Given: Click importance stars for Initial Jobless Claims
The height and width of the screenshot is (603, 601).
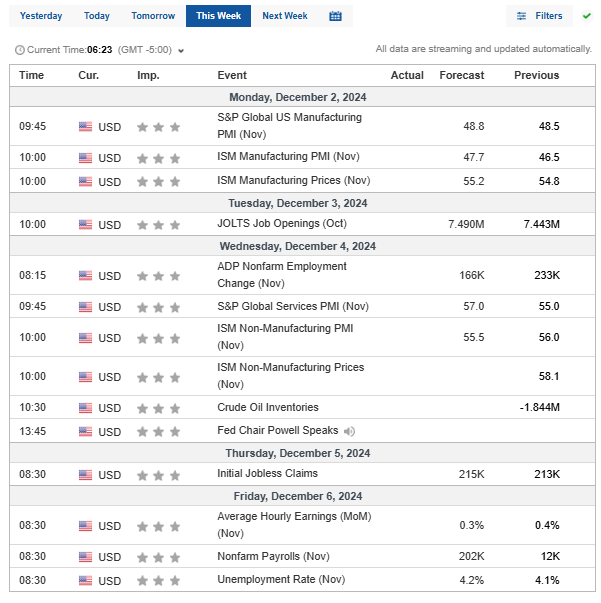Looking at the screenshot, I should [159, 474].
